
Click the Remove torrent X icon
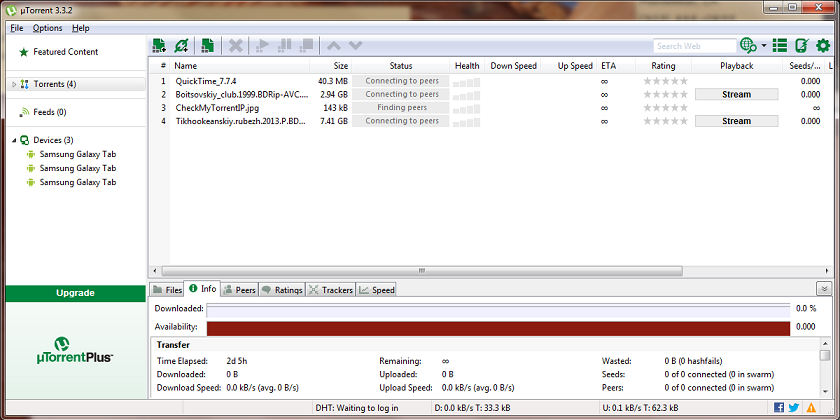click(x=236, y=46)
